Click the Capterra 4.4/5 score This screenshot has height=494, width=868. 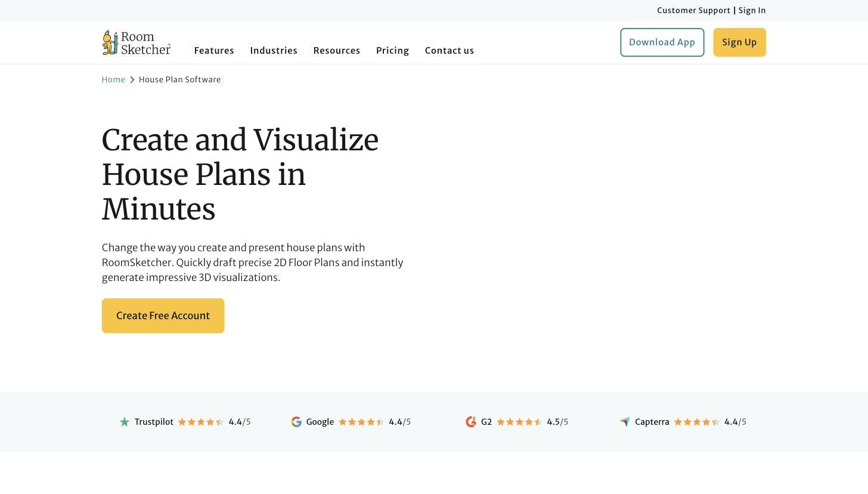[x=735, y=422]
